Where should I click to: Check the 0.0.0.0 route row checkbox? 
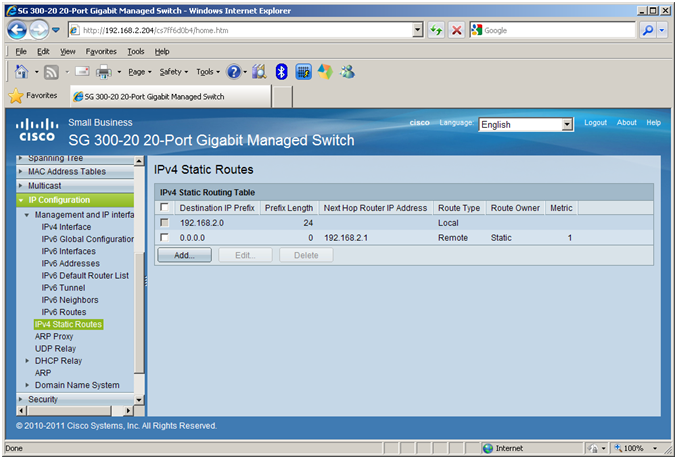click(164, 237)
